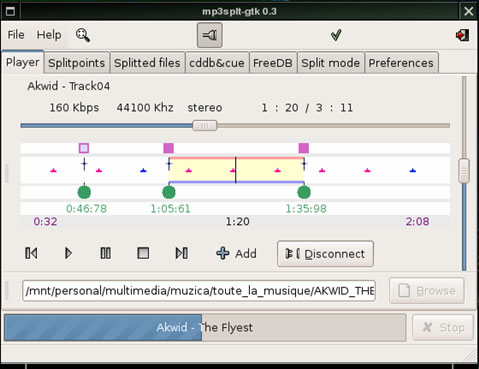
Task: Click the 1:35:98 splitpoint time label
Action: pos(306,209)
